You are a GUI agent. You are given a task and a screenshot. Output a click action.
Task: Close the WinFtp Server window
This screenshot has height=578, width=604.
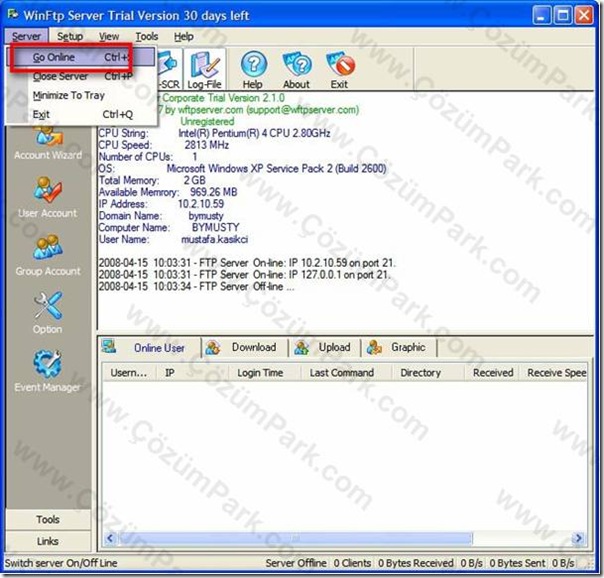(x=583, y=16)
